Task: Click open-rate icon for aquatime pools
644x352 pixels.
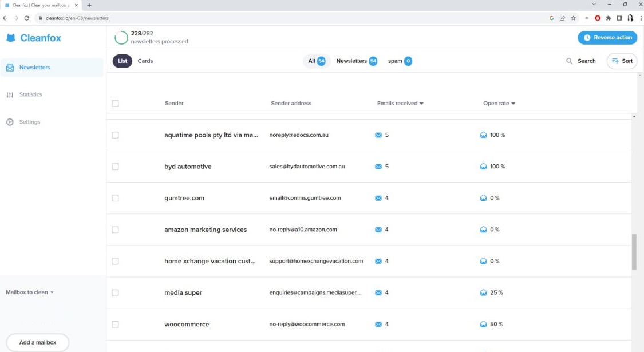Action: click(483, 135)
